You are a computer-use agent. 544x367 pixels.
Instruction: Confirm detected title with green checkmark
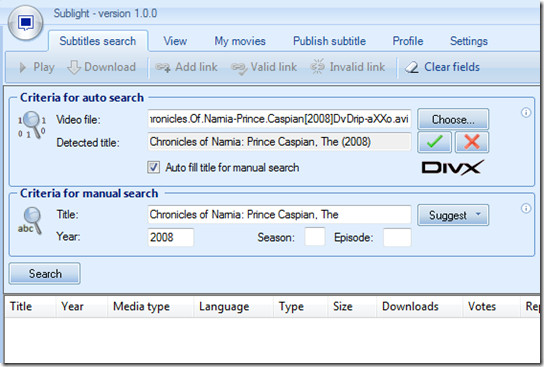[x=434, y=142]
